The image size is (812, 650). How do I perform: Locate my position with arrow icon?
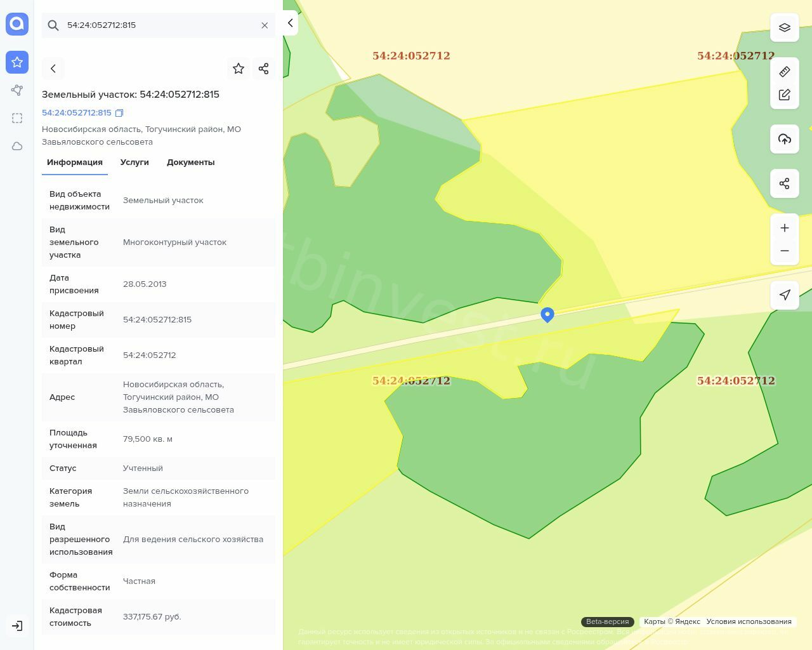(x=785, y=295)
